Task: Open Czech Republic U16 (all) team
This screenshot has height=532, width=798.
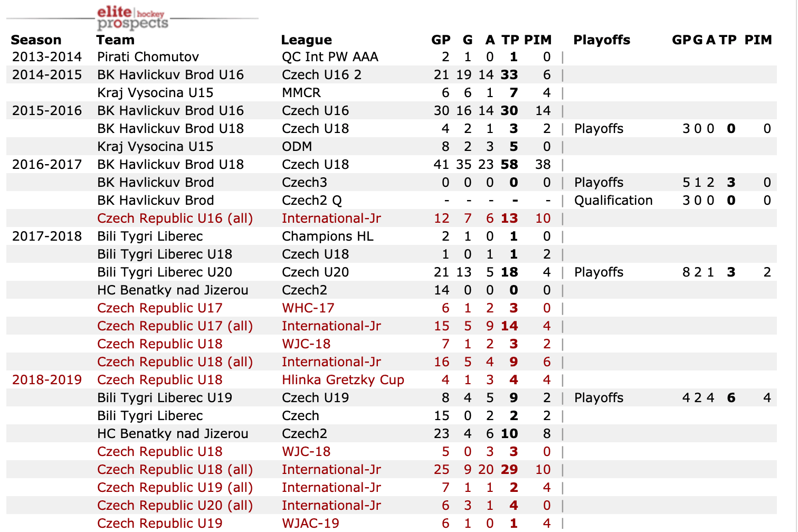Action: tap(175, 218)
